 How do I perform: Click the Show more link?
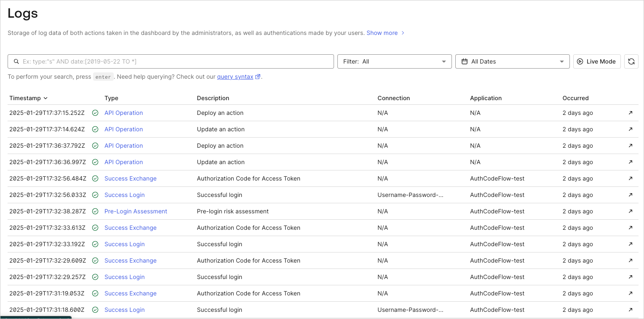pyautogui.click(x=382, y=33)
